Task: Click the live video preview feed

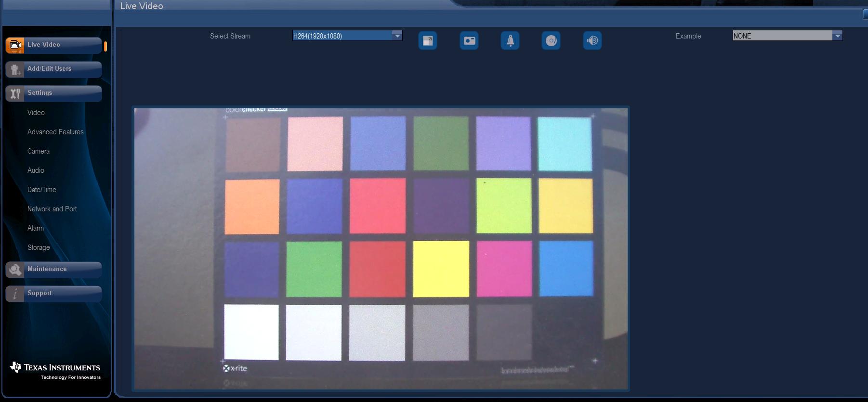Action: coord(381,248)
